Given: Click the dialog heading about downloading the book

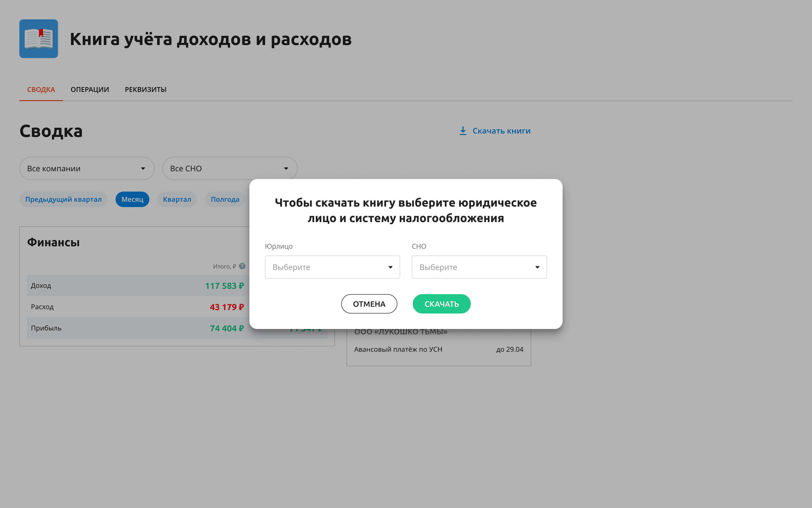Looking at the screenshot, I should tap(406, 210).
